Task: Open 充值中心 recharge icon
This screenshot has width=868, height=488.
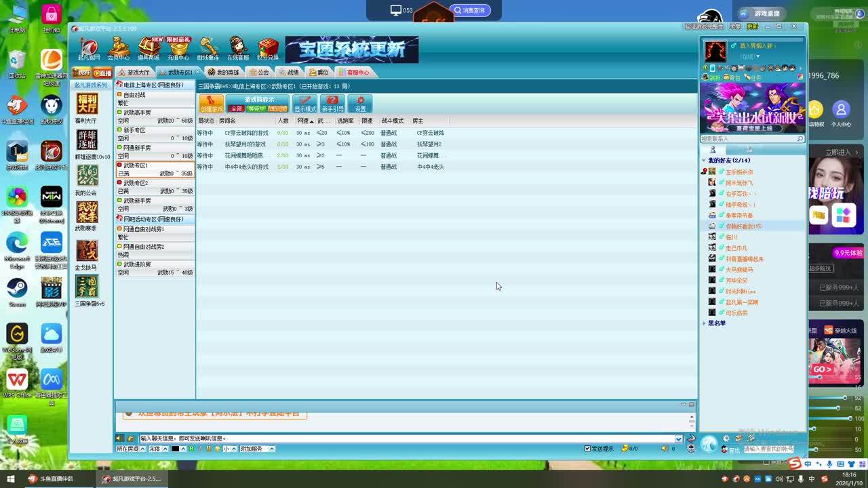Action: pos(178,48)
